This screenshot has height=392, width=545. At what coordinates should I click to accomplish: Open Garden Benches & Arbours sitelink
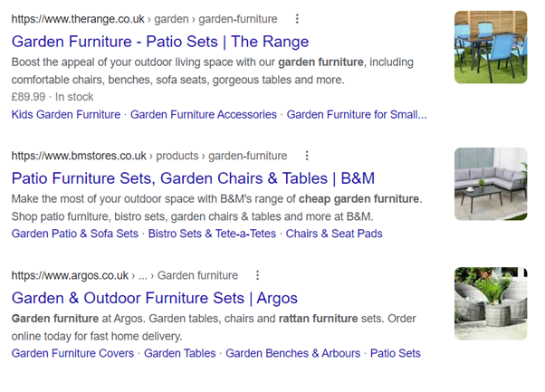[293, 353]
